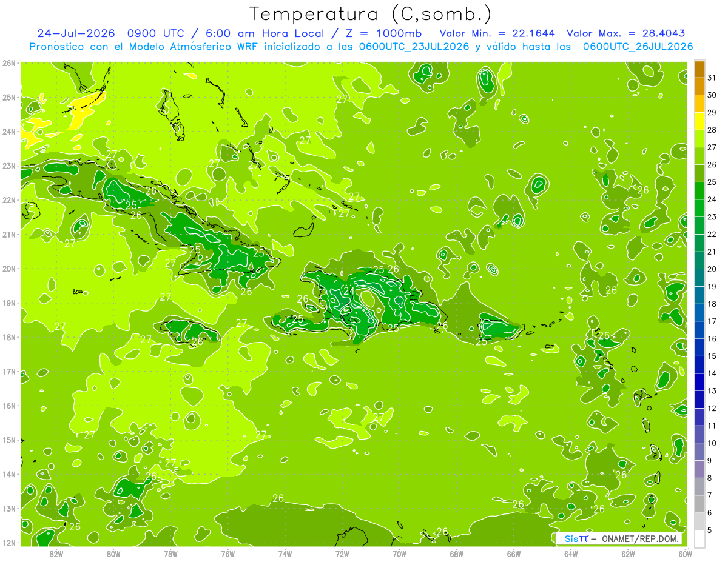Image resolution: width=728 pixels, height=562 pixels.
Task: Click the '74W' longitude axis label
Action: coord(285,554)
